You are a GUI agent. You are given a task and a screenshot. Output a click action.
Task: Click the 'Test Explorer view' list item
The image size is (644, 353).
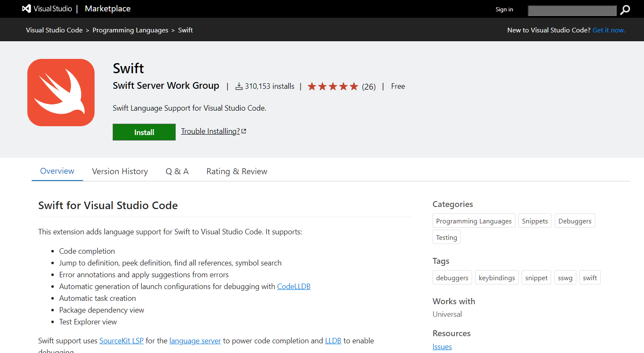pos(88,322)
